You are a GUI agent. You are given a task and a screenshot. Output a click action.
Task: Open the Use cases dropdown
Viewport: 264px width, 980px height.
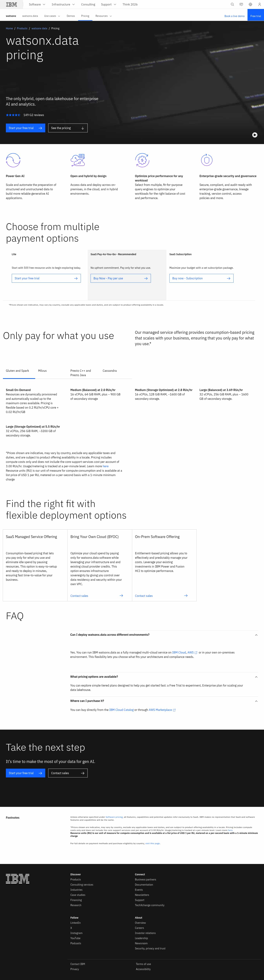pos(52,16)
